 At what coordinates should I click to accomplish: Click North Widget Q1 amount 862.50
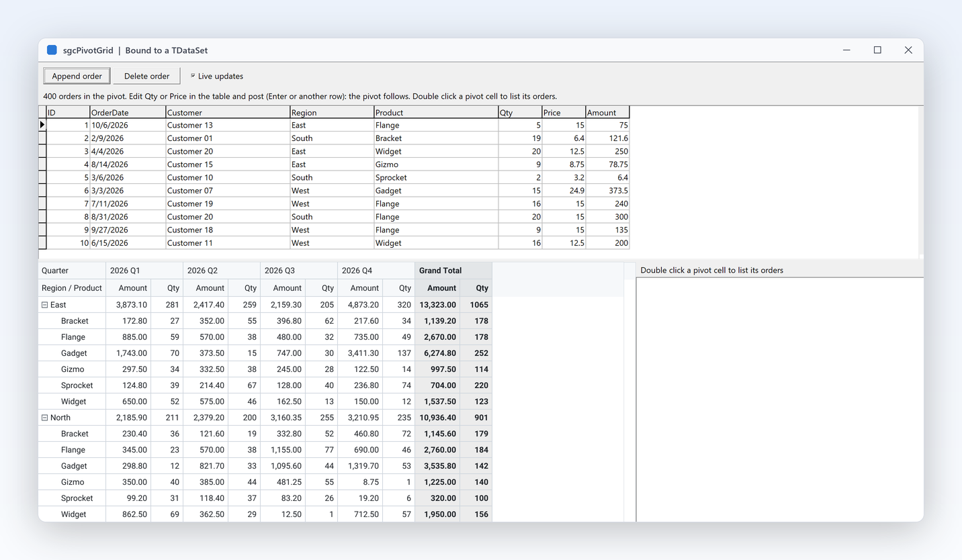coord(128,514)
